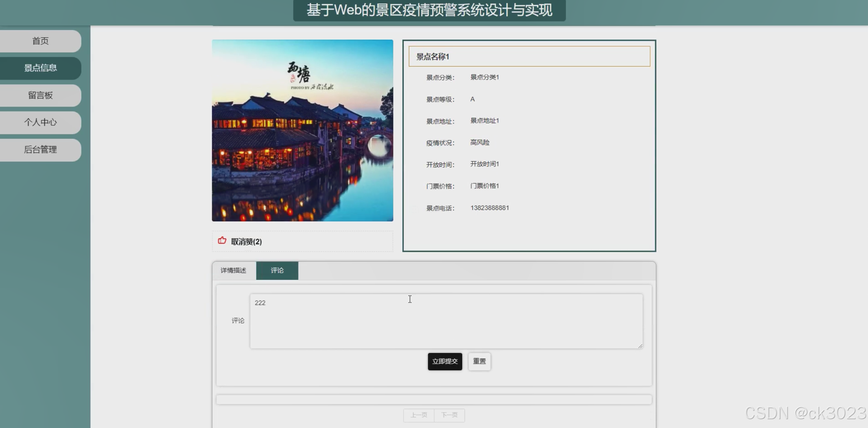Click the 重置 reset button
This screenshot has width=868, height=428.
point(479,361)
